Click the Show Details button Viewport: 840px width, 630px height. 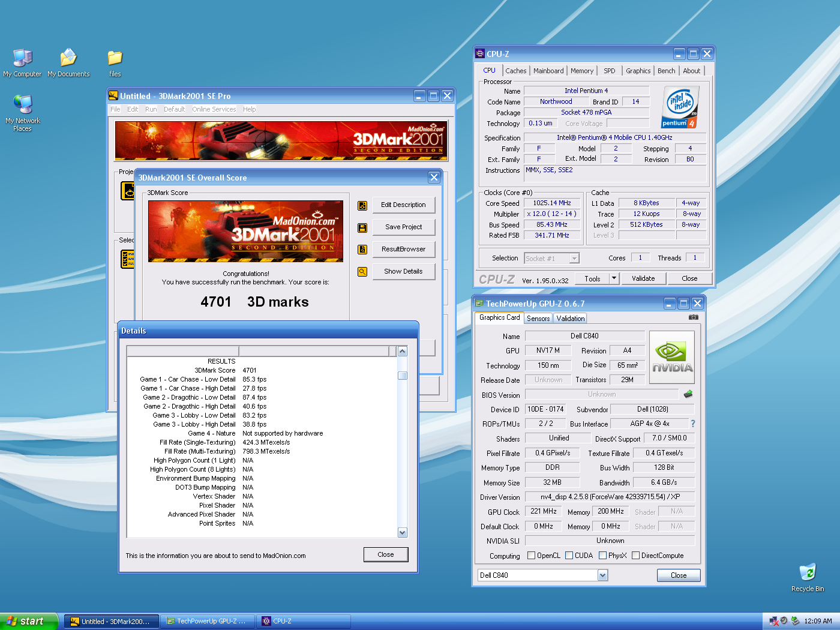403,272
